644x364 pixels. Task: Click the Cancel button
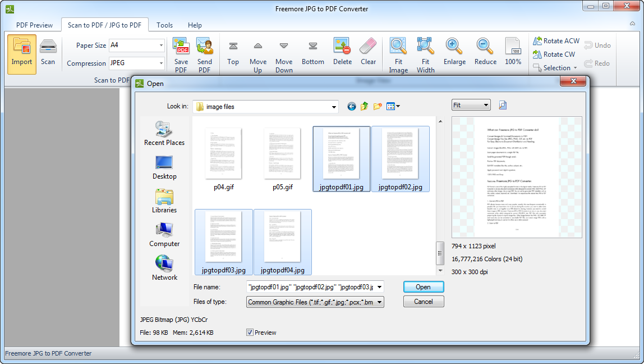pos(424,302)
